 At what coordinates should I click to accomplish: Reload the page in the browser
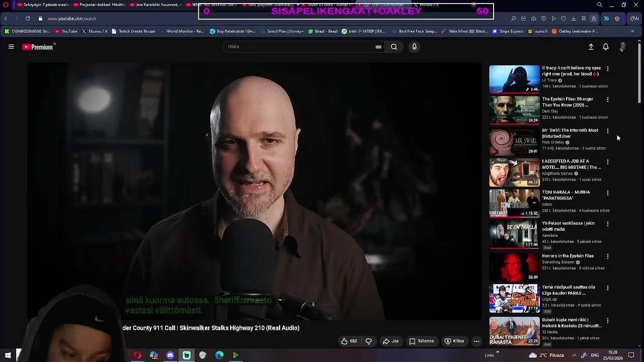coord(28,19)
